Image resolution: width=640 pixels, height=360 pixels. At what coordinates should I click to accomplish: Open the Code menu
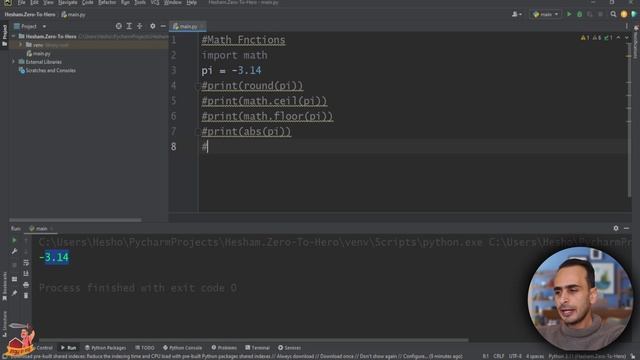[x=88, y=2]
